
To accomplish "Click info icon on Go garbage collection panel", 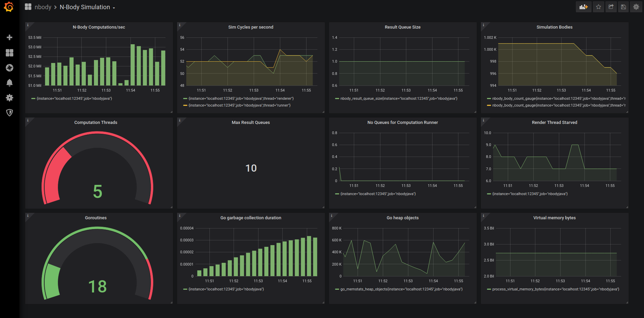I will (179, 216).
